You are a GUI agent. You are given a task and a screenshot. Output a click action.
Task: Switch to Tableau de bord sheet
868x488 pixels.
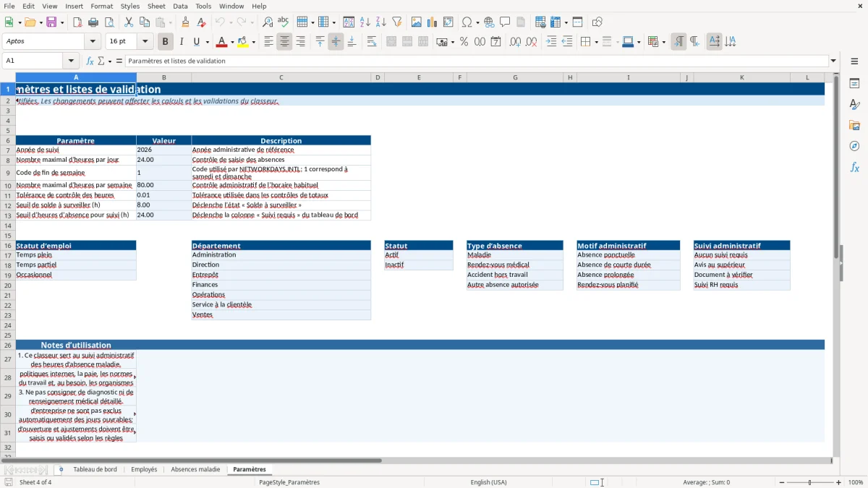click(95, 469)
